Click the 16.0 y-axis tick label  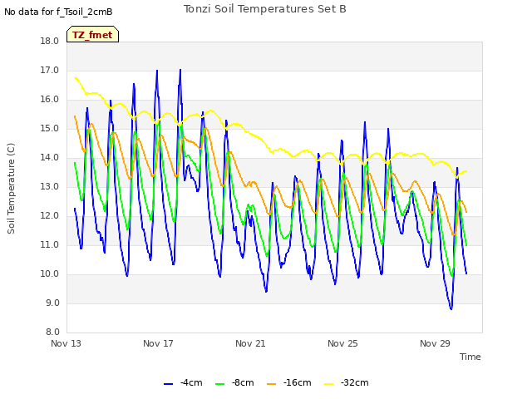click(50, 100)
